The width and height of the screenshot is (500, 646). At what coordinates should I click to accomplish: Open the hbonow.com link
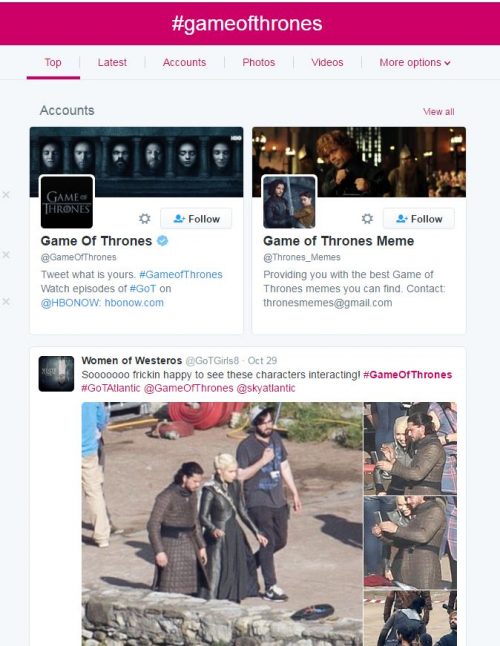(x=134, y=303)
